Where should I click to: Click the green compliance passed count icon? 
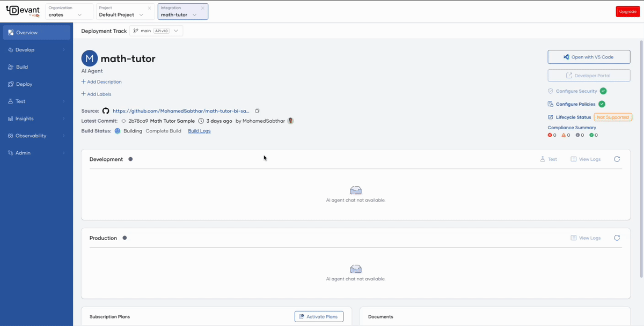tap(591, 135)
